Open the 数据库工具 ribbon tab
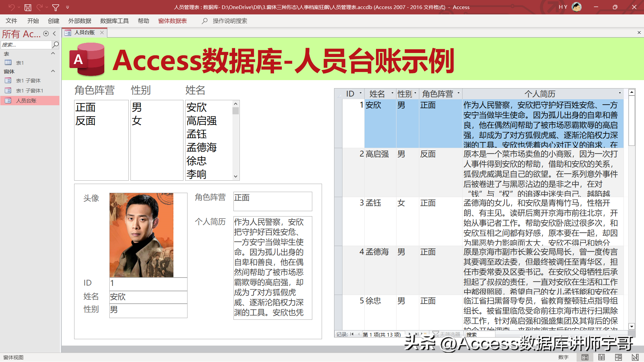The image size is (644, 362). [x=114, y=21]
